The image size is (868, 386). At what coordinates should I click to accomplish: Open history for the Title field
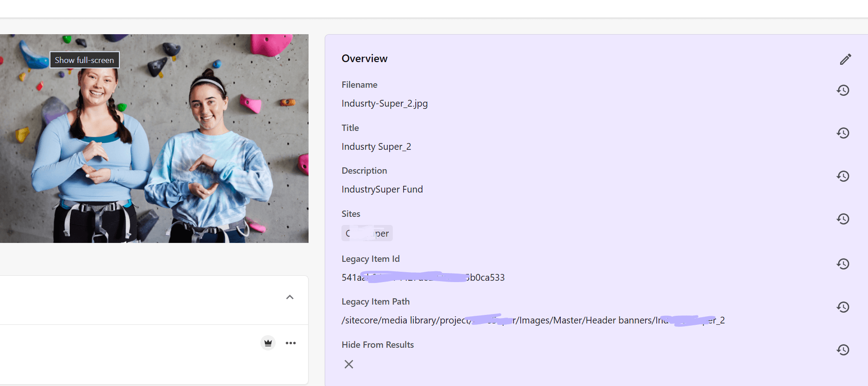click(843, 133)
